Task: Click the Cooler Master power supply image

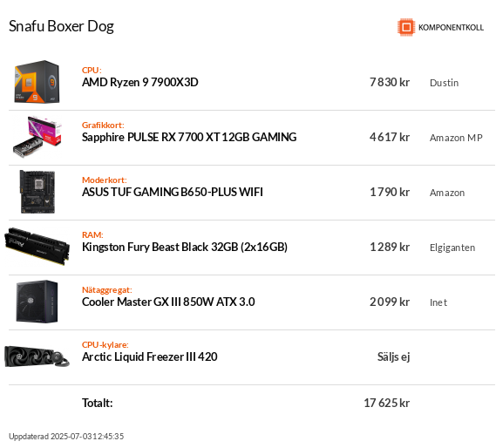Action: pyautogui.click(x=37, y=302)
